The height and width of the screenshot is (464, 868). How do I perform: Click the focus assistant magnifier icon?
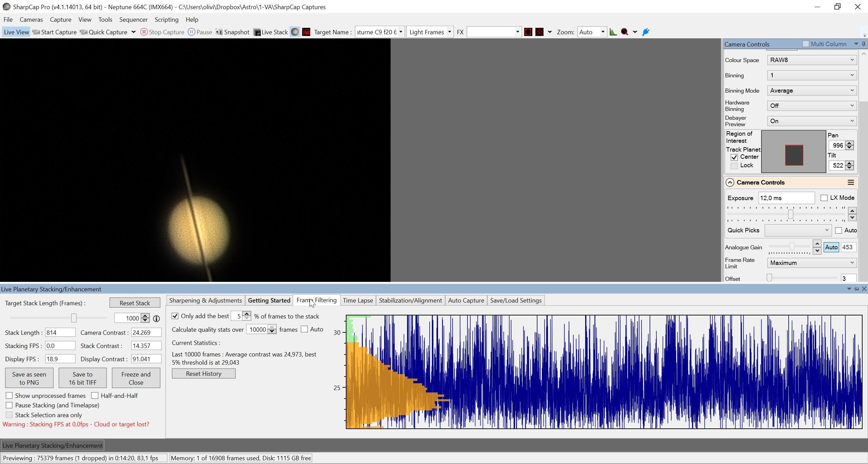[x=625, y=32]
